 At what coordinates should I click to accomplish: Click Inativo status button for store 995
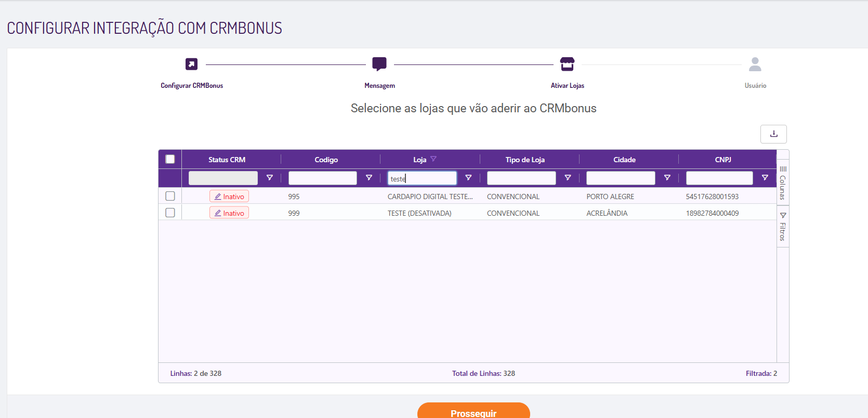[229, 196]
